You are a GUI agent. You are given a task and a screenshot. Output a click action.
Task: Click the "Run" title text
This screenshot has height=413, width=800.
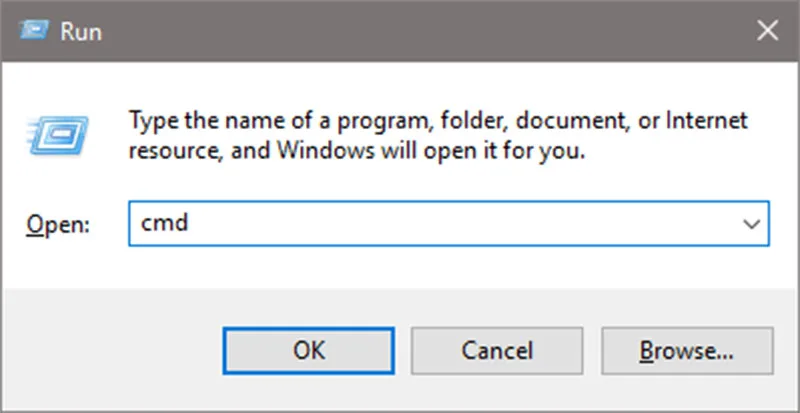click(x=81, y=32)
